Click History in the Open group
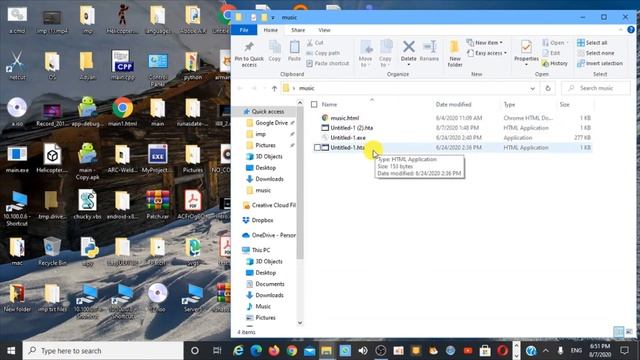This screenshot has width=640, height=360. 555,63
